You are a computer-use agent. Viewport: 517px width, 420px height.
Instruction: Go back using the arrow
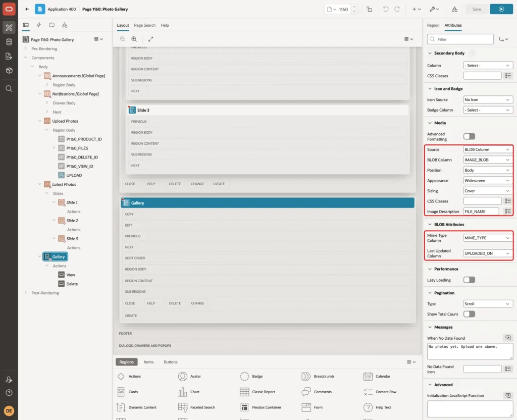[x=27, y=9]
